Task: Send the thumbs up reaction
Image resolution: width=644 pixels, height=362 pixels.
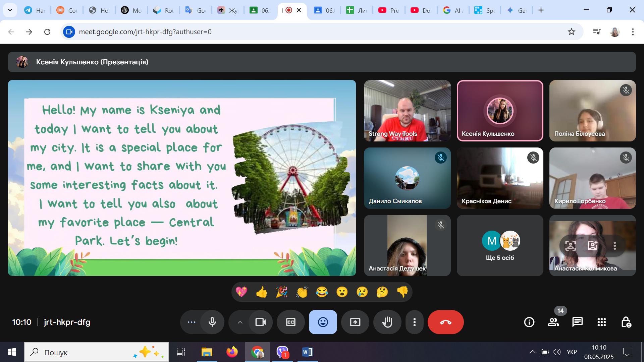Action: (261, 292)
